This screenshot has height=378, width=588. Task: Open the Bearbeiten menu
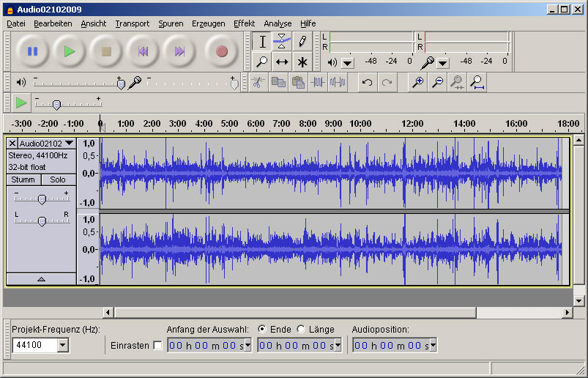click(53, 23)
